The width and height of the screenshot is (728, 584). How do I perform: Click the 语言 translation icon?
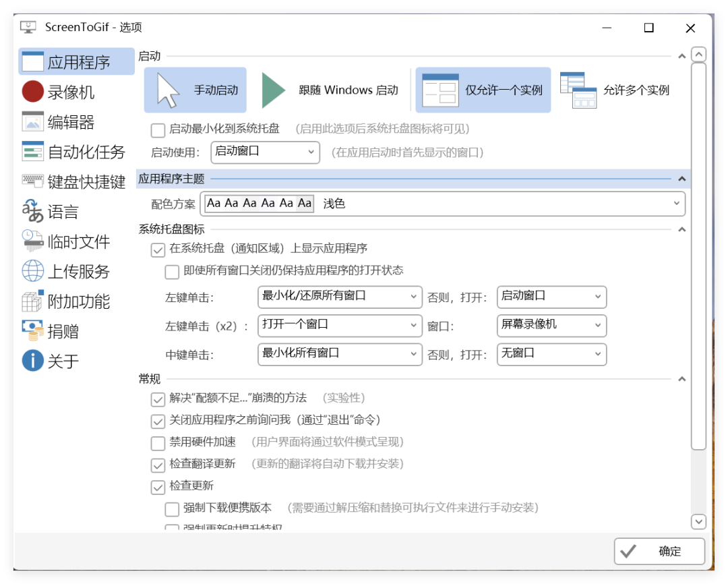coord(32,211)
